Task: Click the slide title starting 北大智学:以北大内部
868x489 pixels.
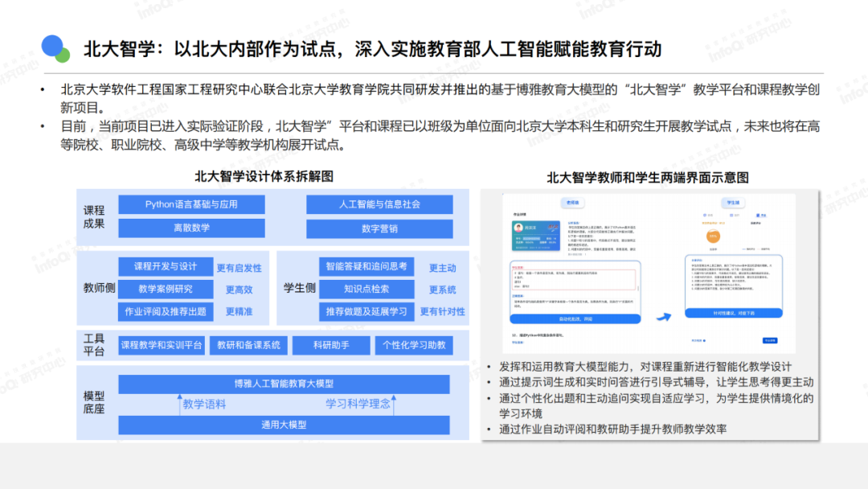Action: (x=373, y=49)
